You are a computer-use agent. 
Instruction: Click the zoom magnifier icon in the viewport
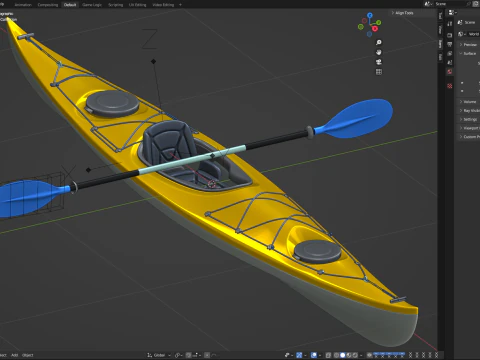click(x=379, y=42)
